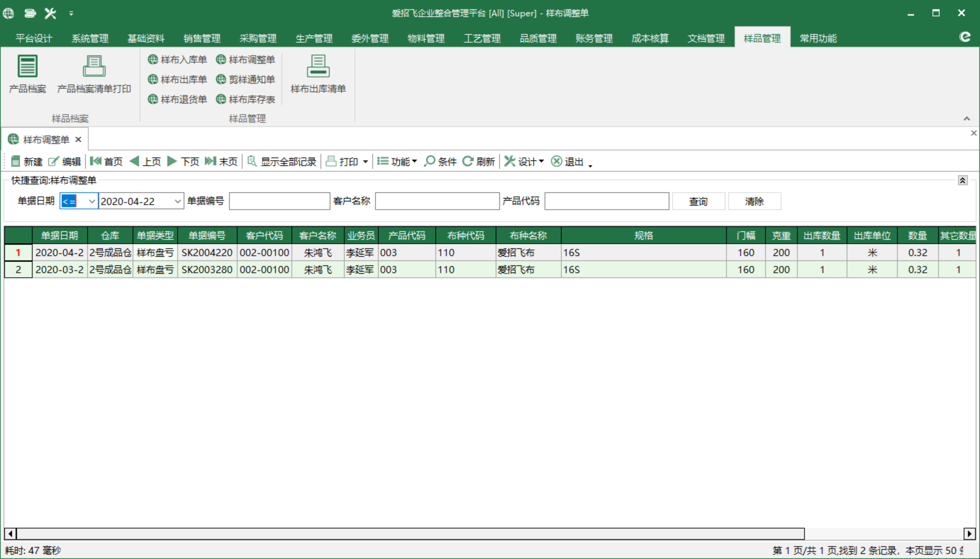Go to 末页 last page
980x559 pixels.
tap(221, 162)
